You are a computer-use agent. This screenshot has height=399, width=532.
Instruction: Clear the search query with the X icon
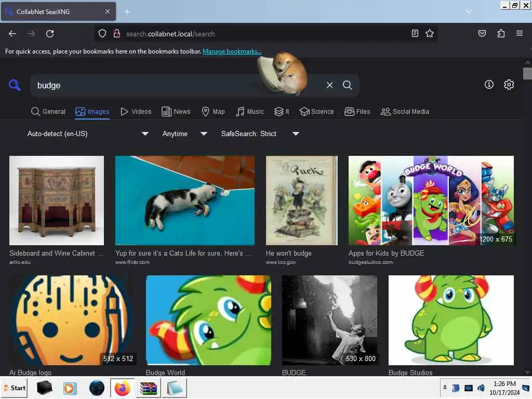pyautogui.click(x=329, y=85)
